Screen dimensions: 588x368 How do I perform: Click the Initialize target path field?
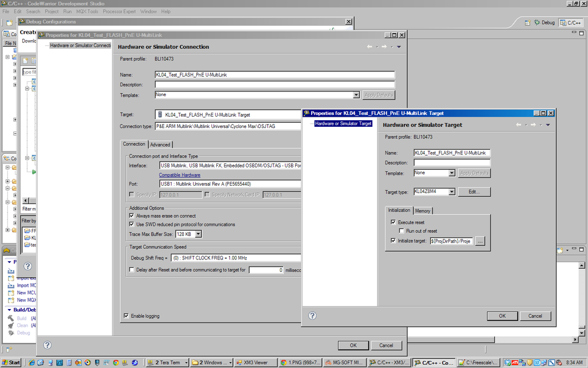click(451, 241)
